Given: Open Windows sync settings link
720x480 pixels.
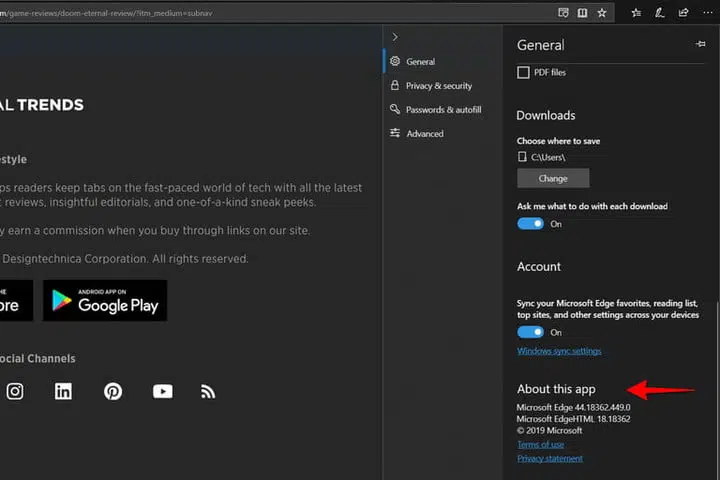Looking at the screenshot, I should (559, 351).
